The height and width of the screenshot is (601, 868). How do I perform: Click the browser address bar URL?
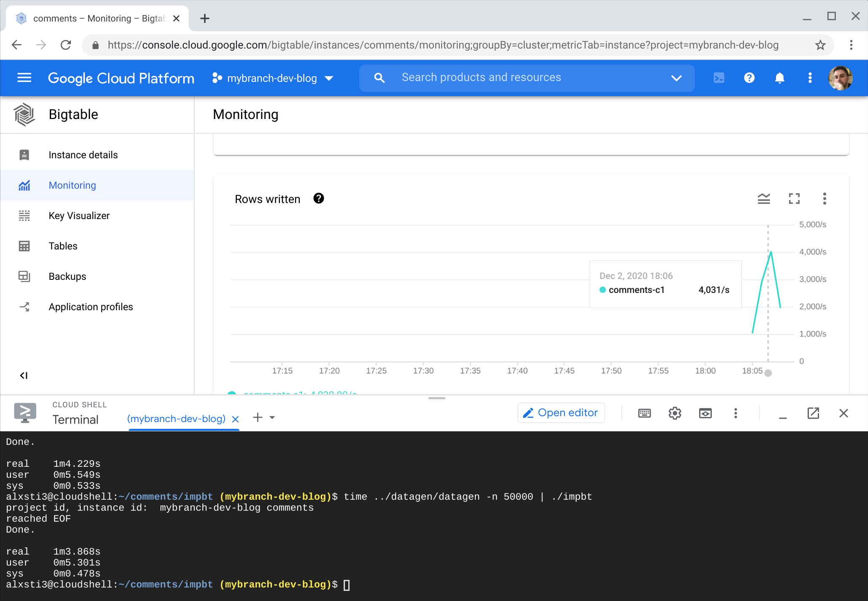tap(443, 45)
